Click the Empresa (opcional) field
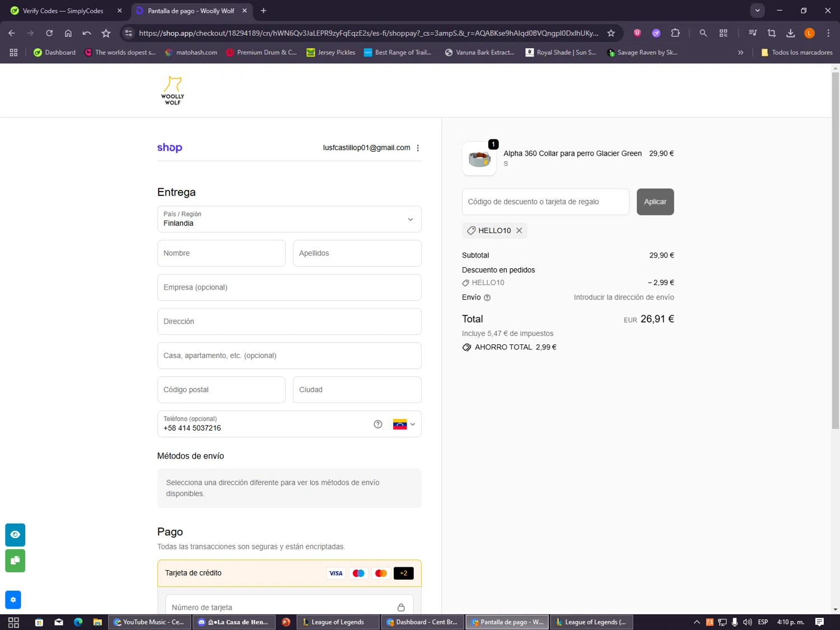Screen dimensions: 840x630 click(290, 287)
